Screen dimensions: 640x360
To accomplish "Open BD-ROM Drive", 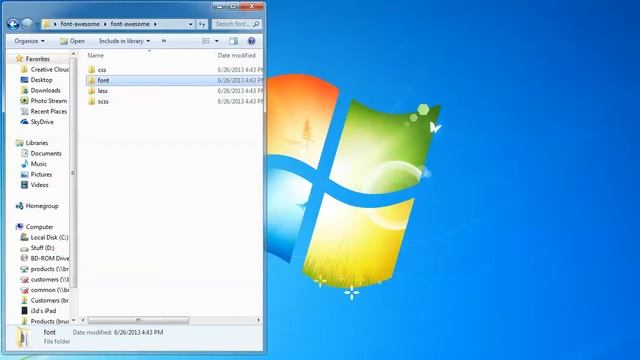I will [x=49, y=258].
